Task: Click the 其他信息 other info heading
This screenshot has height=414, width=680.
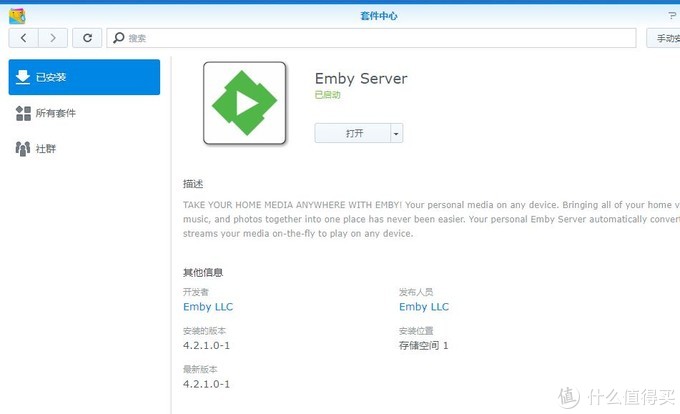Action: pyautogui.click(x=203, y=273)
